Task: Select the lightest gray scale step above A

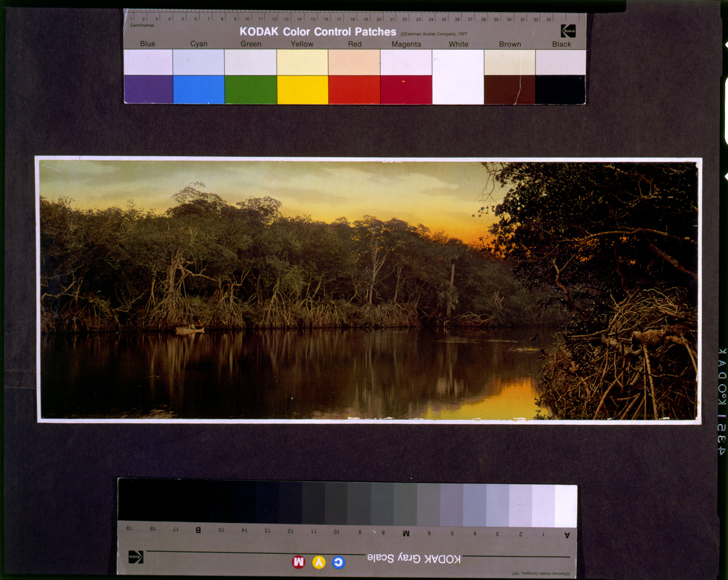Action: [566, 506]
